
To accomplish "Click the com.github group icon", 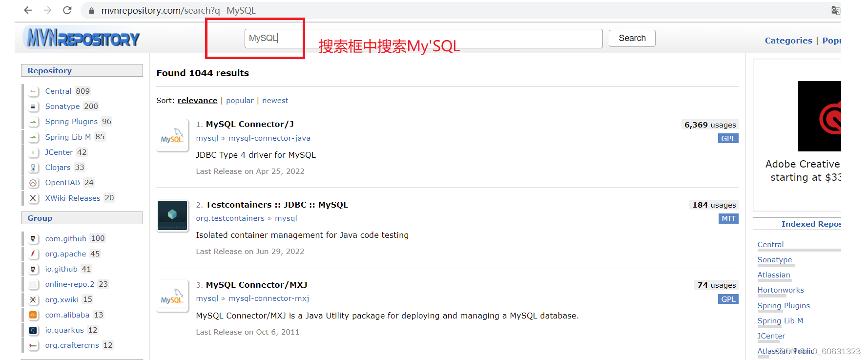I will pos(33,239).
